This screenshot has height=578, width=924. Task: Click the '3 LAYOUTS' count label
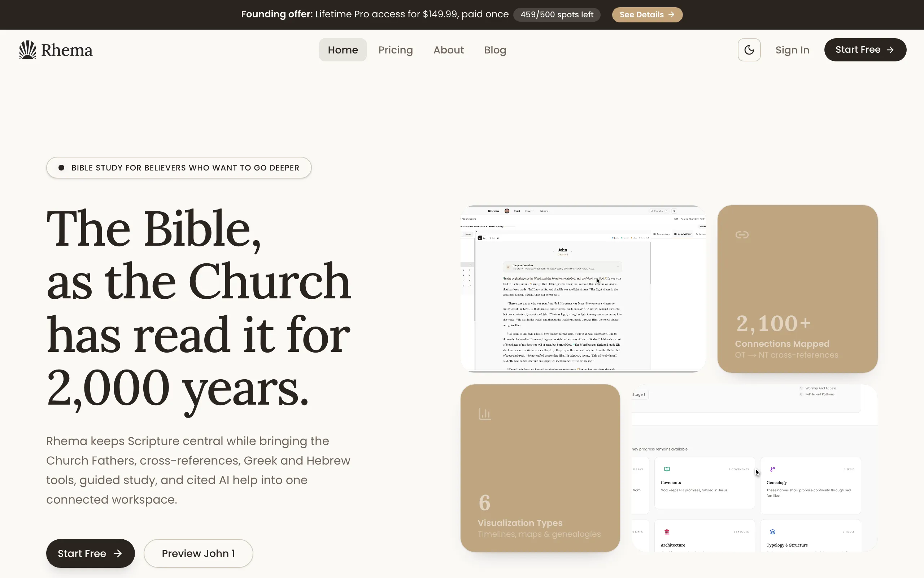pyautogui.click(x=741, y=532)
